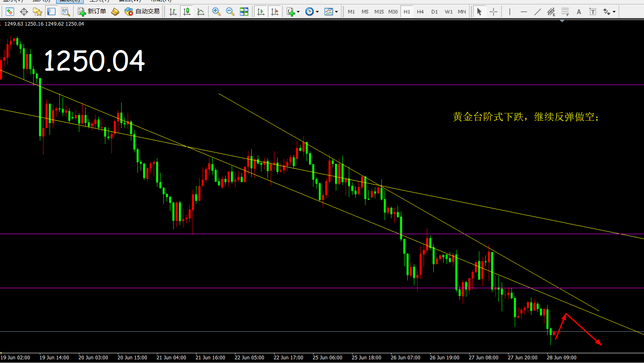Select the M15 timeframe
644x363 pixels.
379,12
